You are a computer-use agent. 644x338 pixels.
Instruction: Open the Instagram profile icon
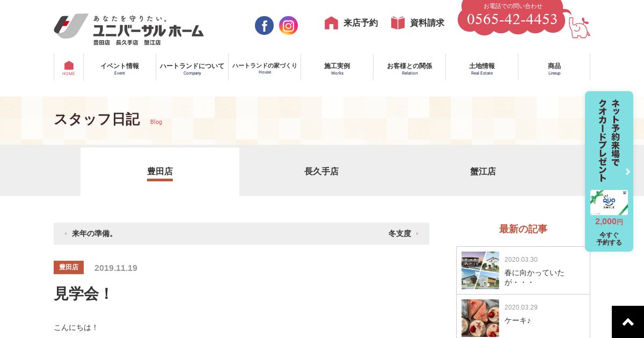point(288,25)
